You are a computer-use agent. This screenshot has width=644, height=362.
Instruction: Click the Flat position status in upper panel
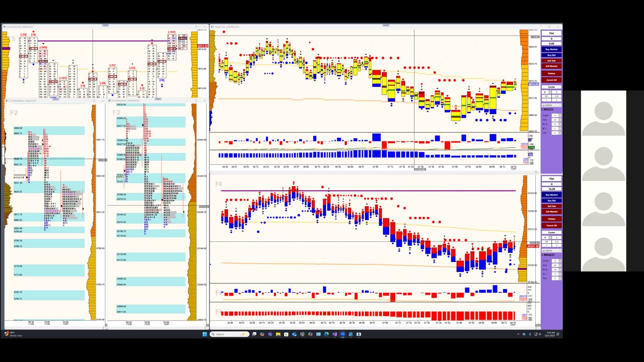551,33
